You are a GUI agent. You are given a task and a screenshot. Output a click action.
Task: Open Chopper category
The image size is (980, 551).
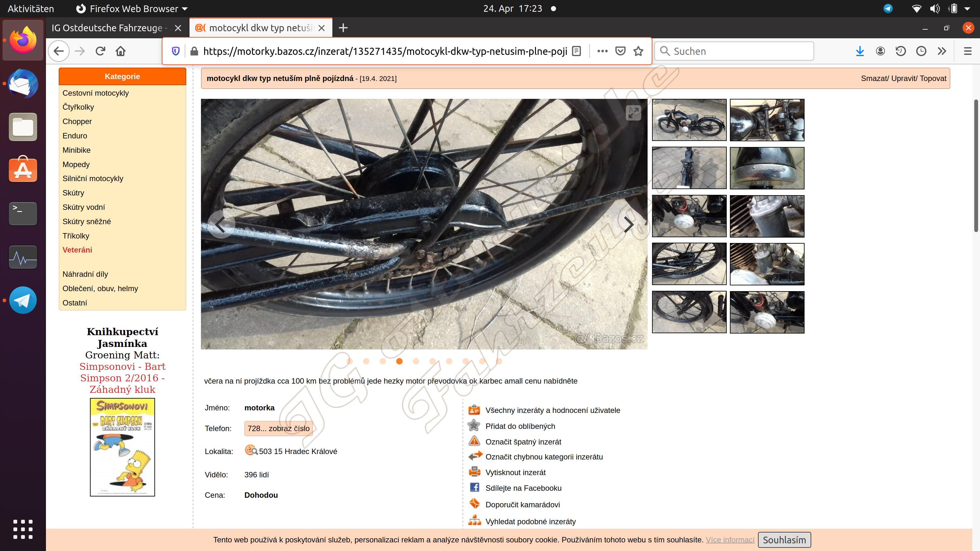77,121
